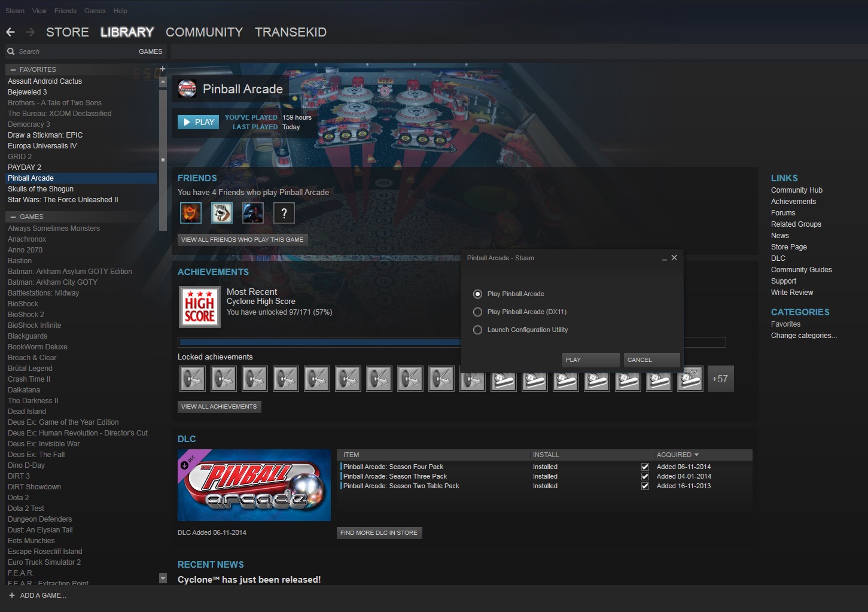
Task: Click the blue Play button
Action: 199,122
